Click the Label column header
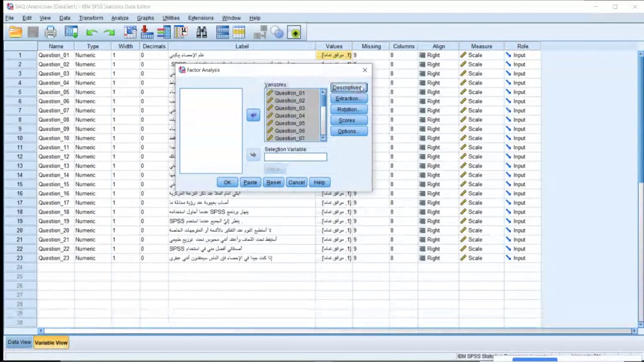Screen dimensions: 644x362 [x=242, y=46]
